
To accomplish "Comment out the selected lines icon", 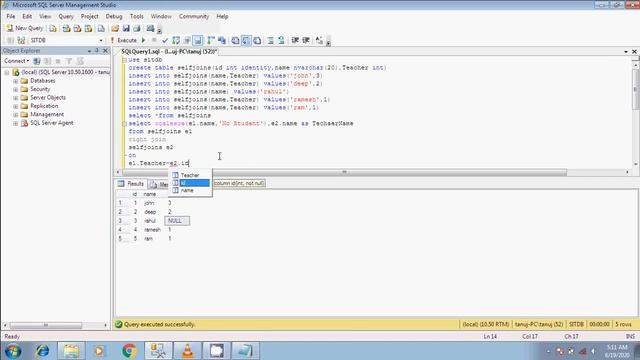I will (270, 40).
